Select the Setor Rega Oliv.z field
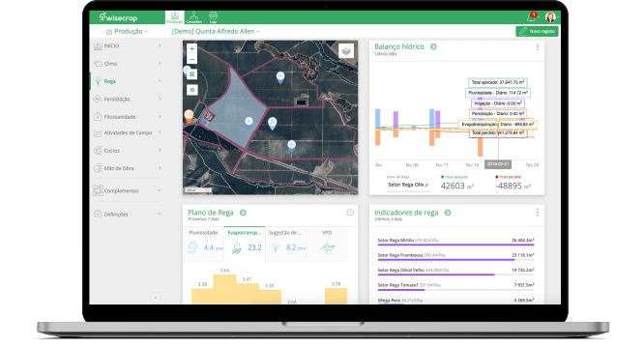The width and height of the screenshot is (644, 348). pos(408,185)
